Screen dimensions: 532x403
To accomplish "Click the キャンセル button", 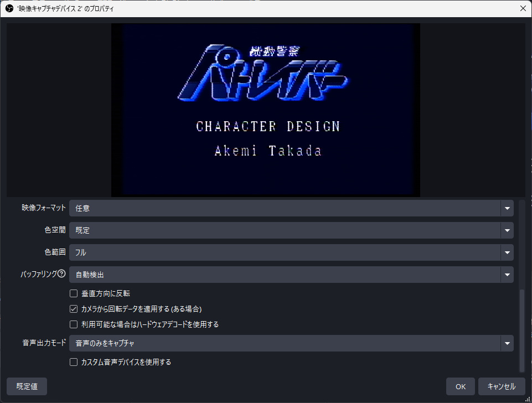I will [502, 386].
